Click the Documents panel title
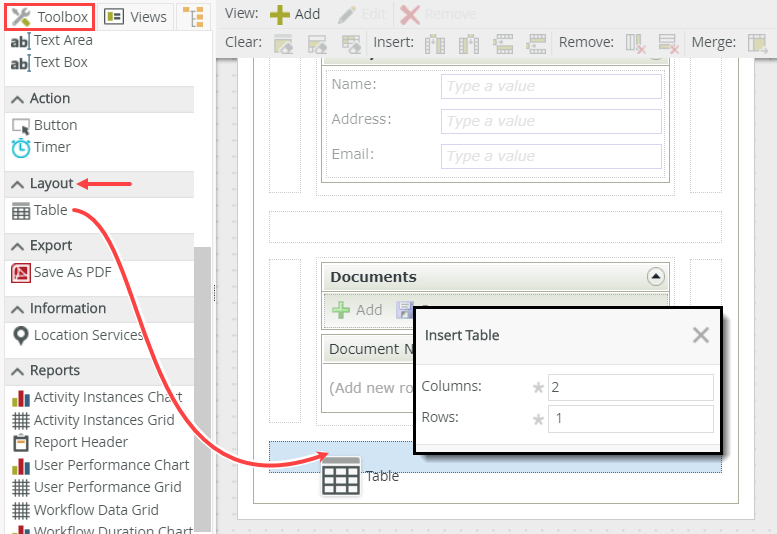This screenshot has width=777, height=534. pos(374,277)
